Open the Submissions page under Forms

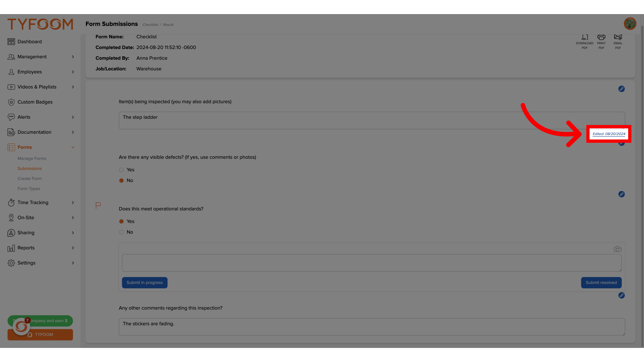tap(29, 169)
